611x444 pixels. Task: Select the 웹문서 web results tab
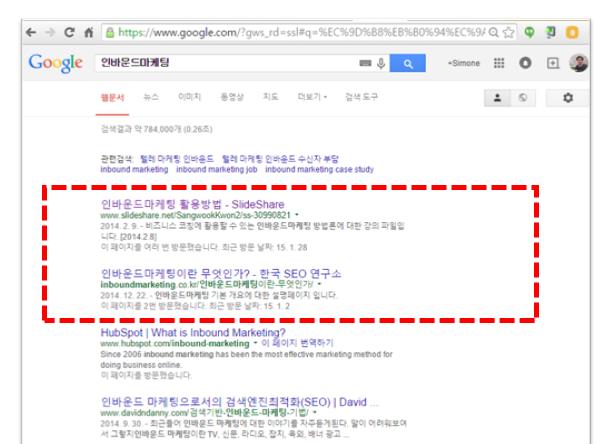click(113, 97)
